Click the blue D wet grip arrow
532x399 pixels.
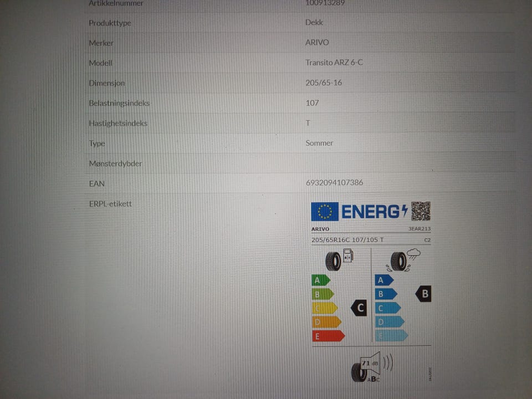tap(390, 322)
